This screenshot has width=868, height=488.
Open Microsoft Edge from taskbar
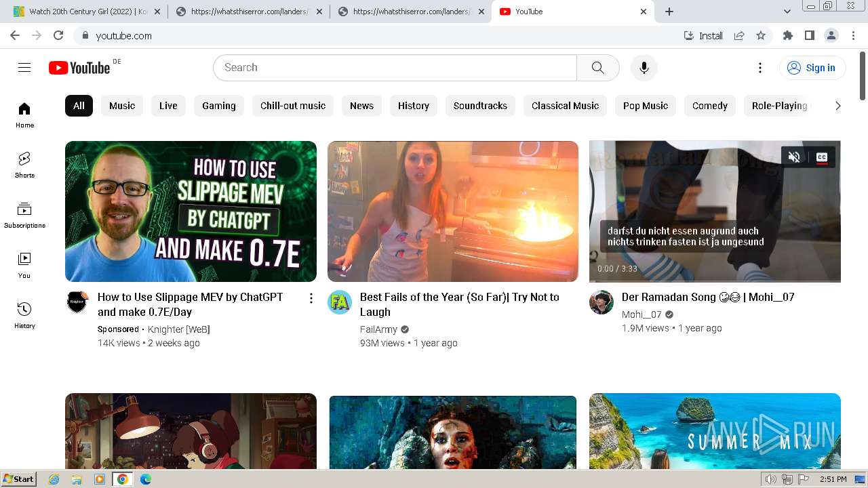coord(145,479)
